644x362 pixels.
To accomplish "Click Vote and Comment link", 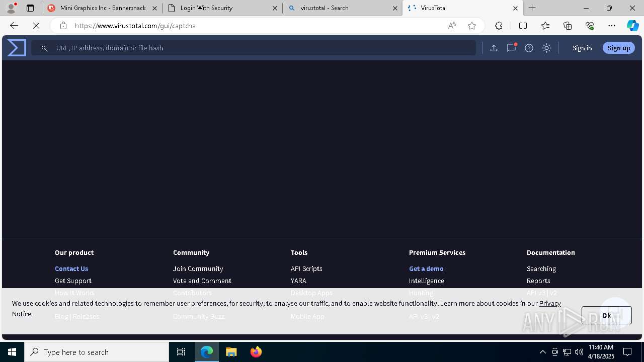I will [202, 281].
